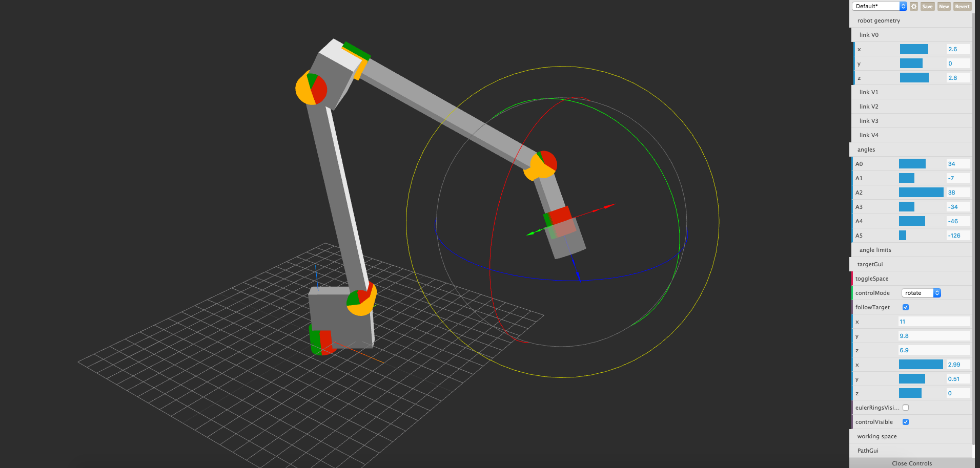
Task: Open the settings gear icon
Action: 914,6
